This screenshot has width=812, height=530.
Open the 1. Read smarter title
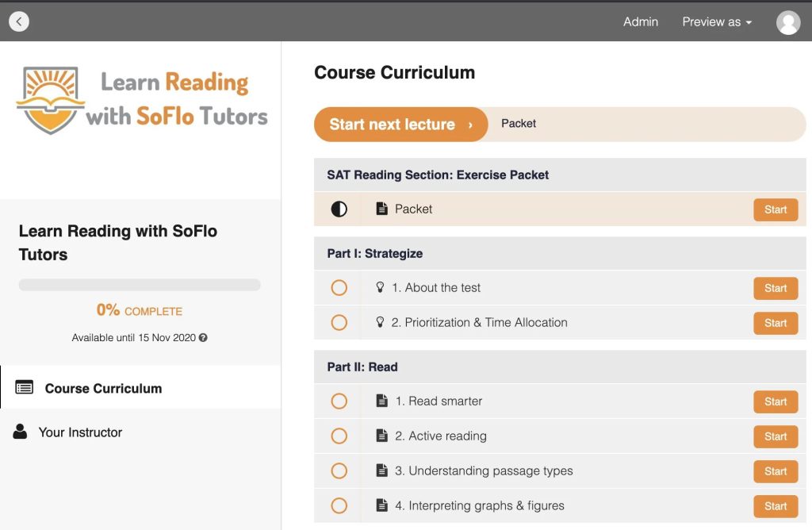pos(439,401)
